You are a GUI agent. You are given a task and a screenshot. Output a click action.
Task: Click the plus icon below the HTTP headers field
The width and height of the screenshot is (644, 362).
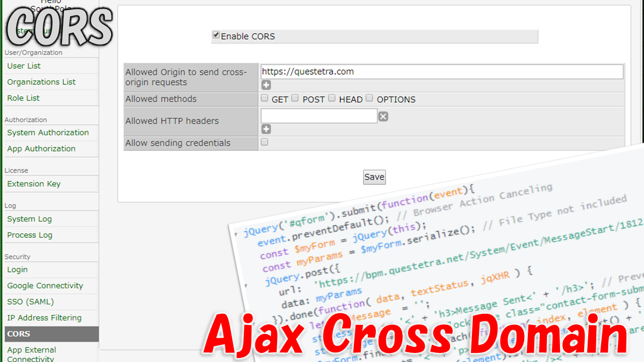pyautogui.click(x=266, y=129)
